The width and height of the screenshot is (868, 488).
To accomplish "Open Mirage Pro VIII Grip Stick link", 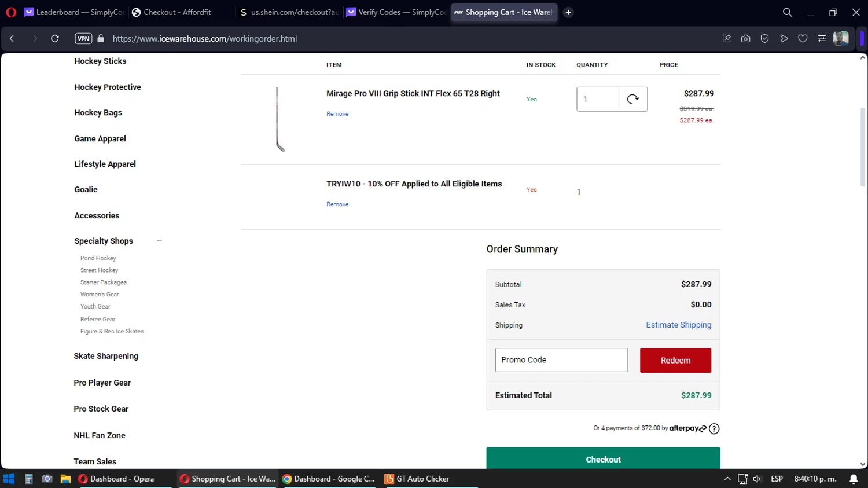I will pyautogui.click(x=413, y=94).
